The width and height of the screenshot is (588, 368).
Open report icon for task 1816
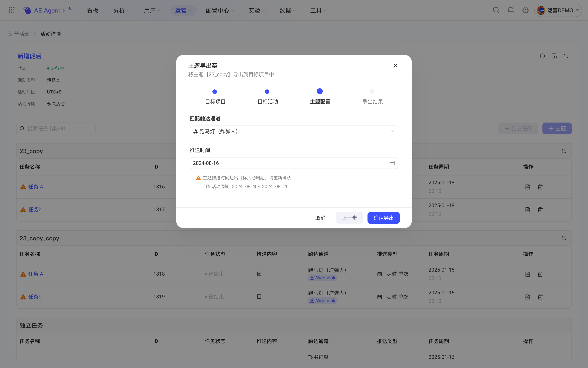528,187
